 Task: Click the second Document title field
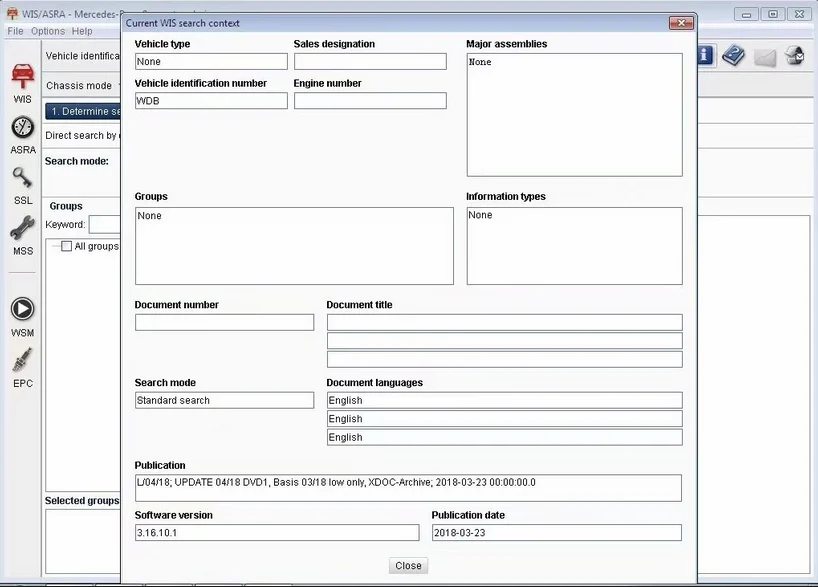tap(504, 341)
